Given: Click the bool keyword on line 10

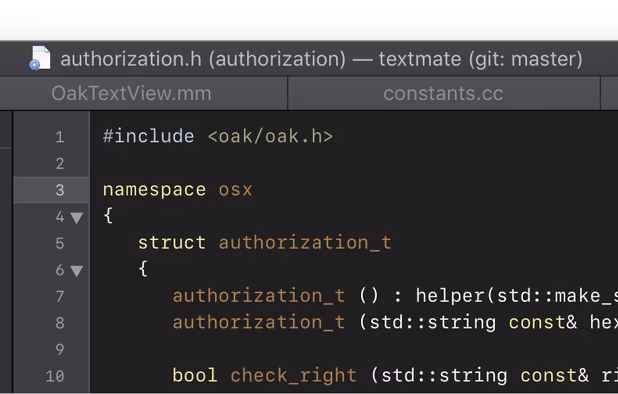Looking at the screenshot, I should pyautogui.click(x=195, y=375).
